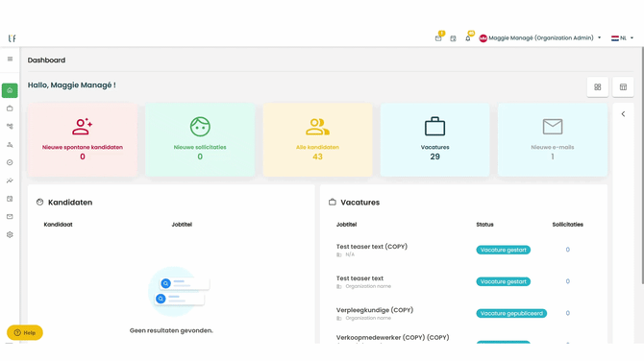Collapse the side panel with the left chevron

point(623,114)
